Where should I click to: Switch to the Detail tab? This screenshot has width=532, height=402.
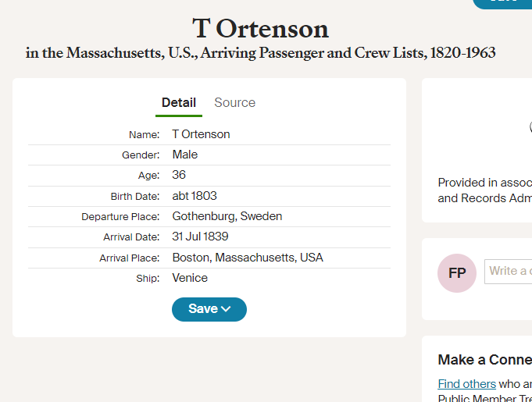click(178, 103)
